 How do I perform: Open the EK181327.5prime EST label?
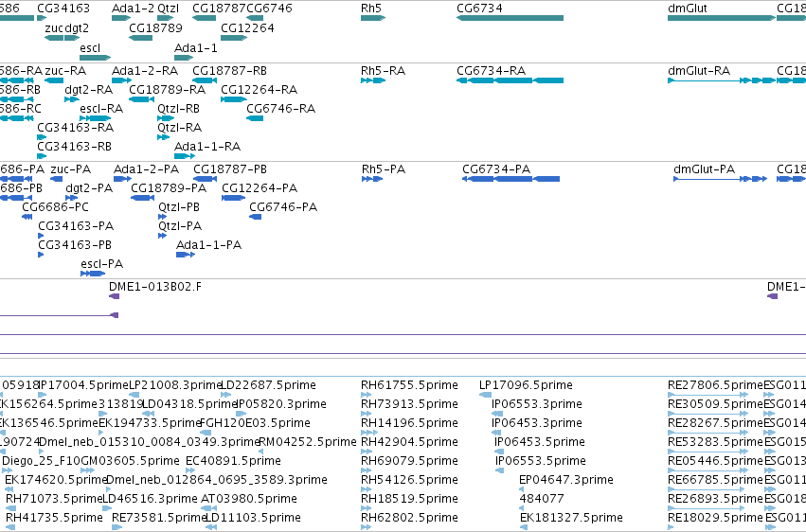(x=571, y=518)
